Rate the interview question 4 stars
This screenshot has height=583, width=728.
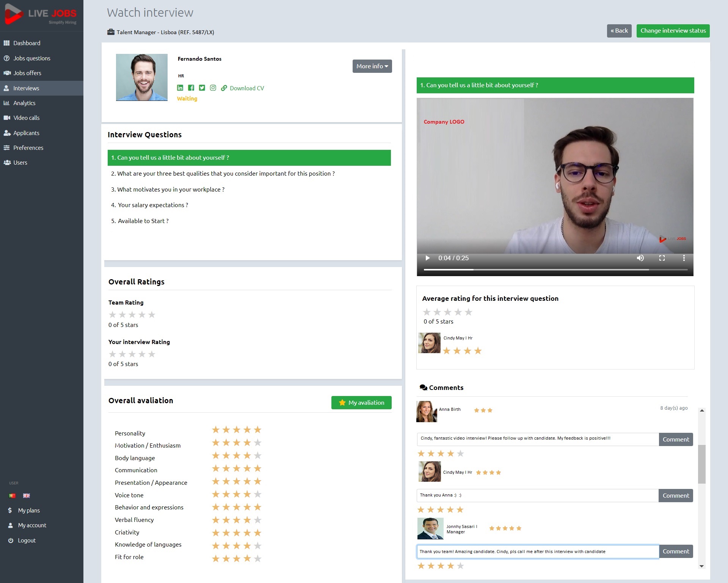458,312
